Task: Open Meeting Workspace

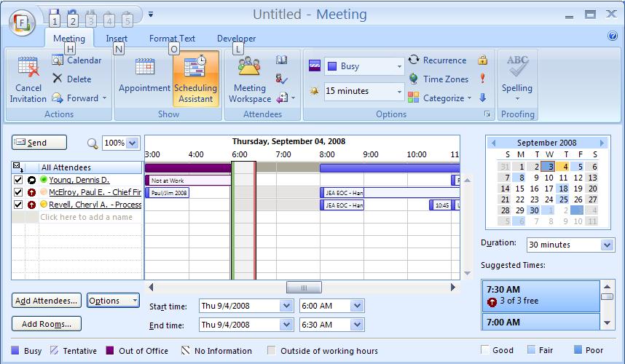Action: tap(250, 79)
